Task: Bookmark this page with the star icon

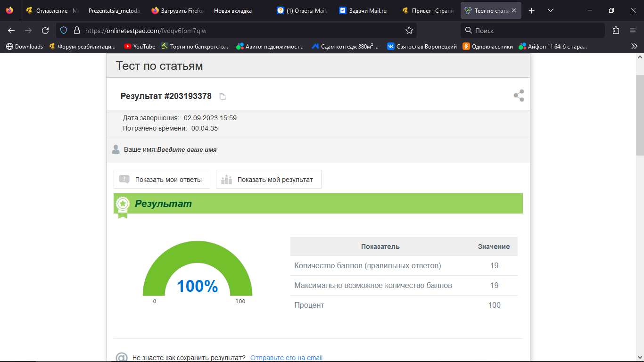Action: pos(409,31)
